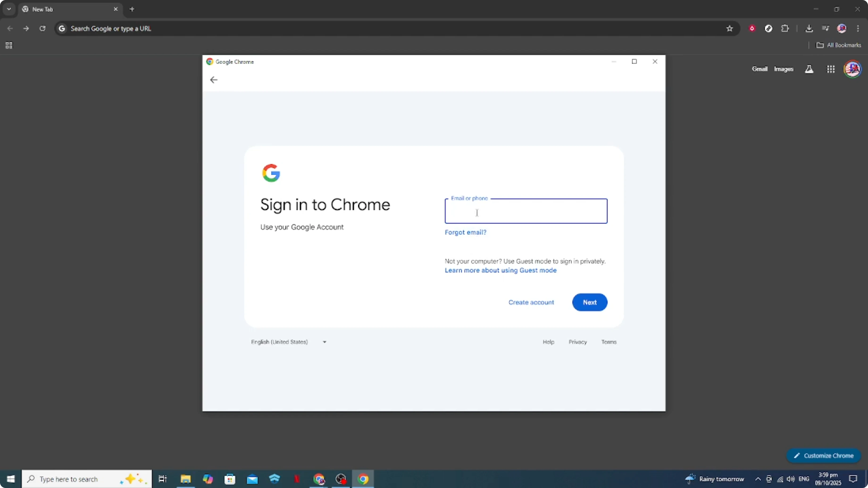The width and height of the screenshot is (868, 488).
Task: Open Gmail link on the New Tab page
Action: click(x=759, y=69)
